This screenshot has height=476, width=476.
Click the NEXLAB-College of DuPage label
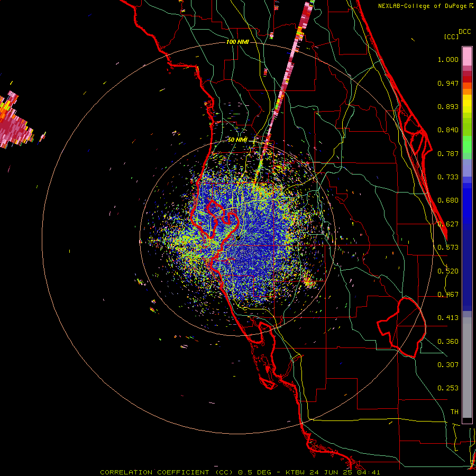422,6
